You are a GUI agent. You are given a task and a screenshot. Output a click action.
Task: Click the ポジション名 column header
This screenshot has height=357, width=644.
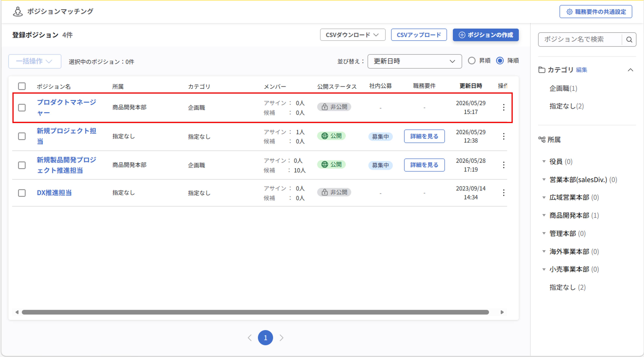(54, 87)
